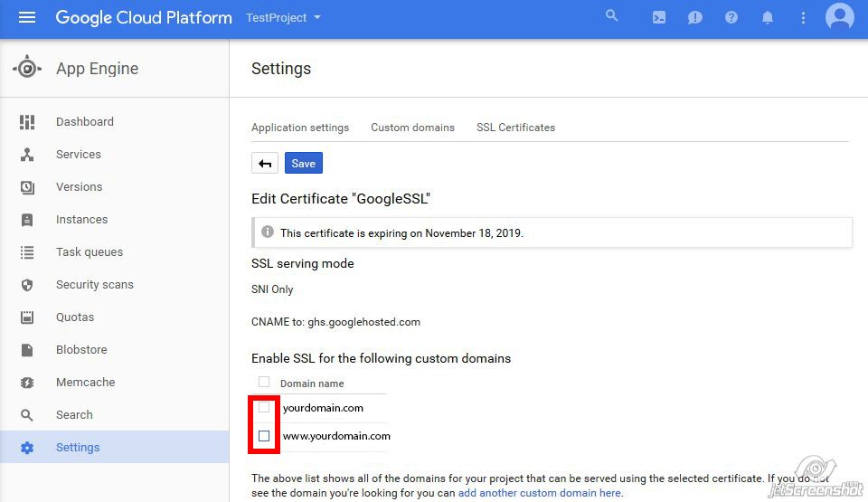
Task: Open the help question mark icon
Action: 731,17
